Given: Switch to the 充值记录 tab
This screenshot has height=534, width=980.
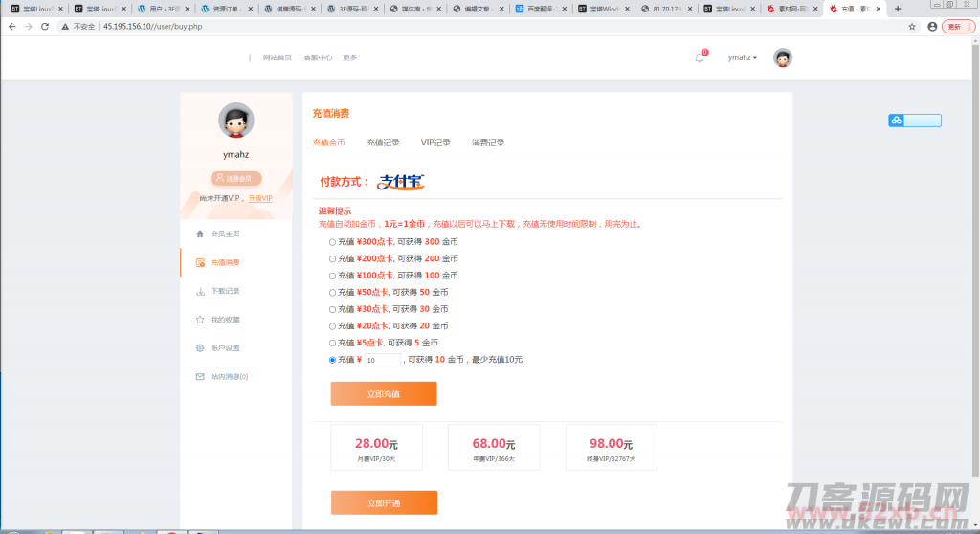Looking at the screenshot, I should (x=383, y=143).
